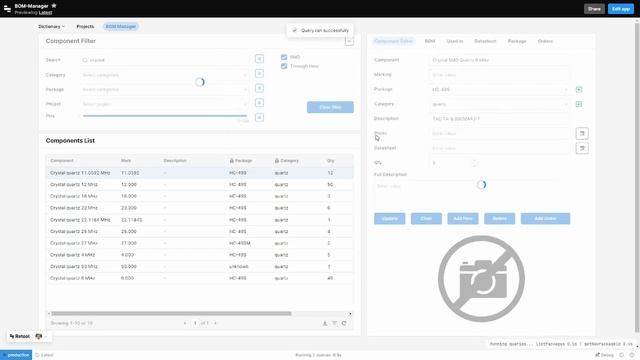The height and width of the screenshot is (360, 640).
Task: Toggle the Through Hole checkbox
Action: (x=284, y=66)
